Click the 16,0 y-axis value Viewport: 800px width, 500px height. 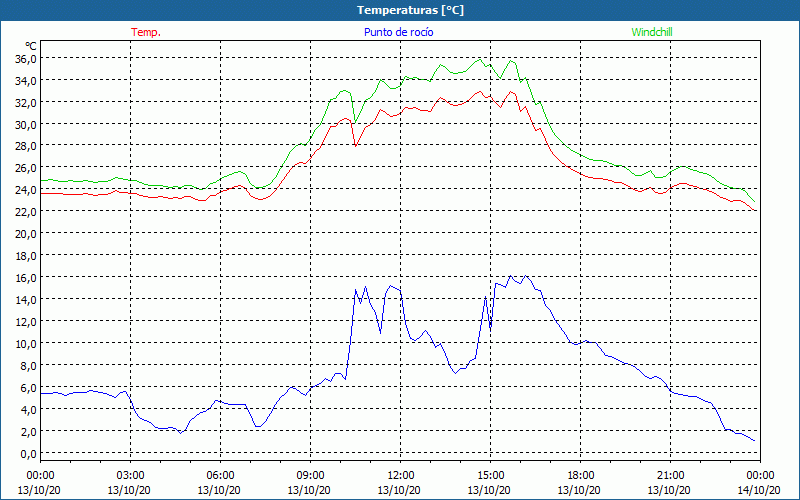point(26,278)
